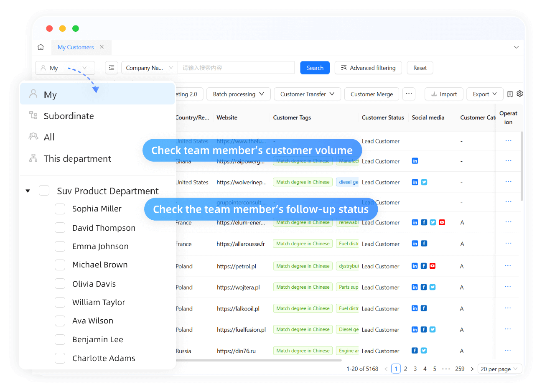Switch to the My Customers tab

tap(77, 47)
